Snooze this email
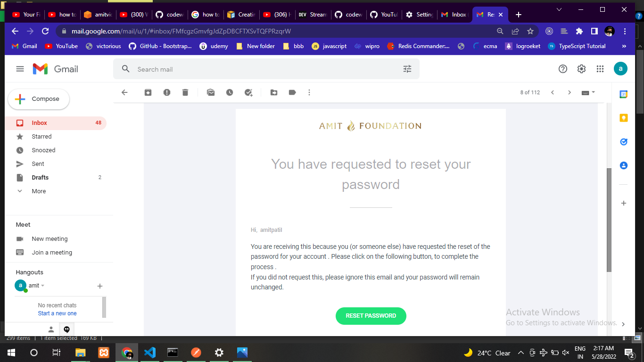The width and height of the screenshot is (644, 362). coord(230,92)
